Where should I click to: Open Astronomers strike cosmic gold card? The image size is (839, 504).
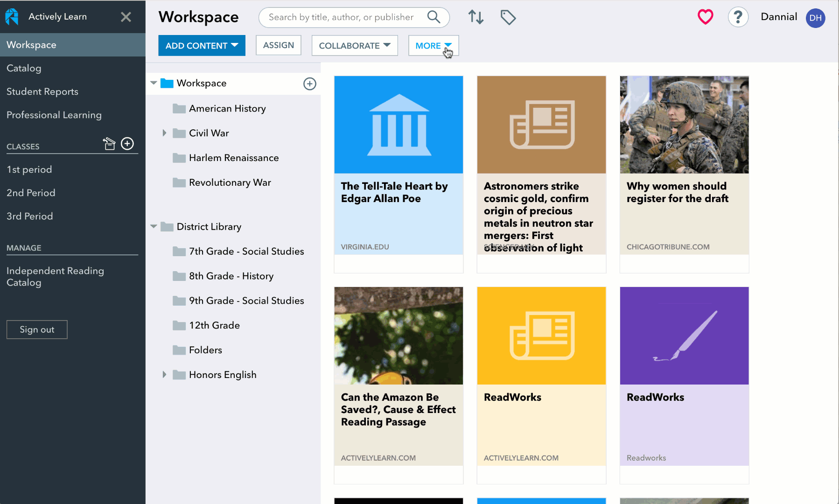541,175
